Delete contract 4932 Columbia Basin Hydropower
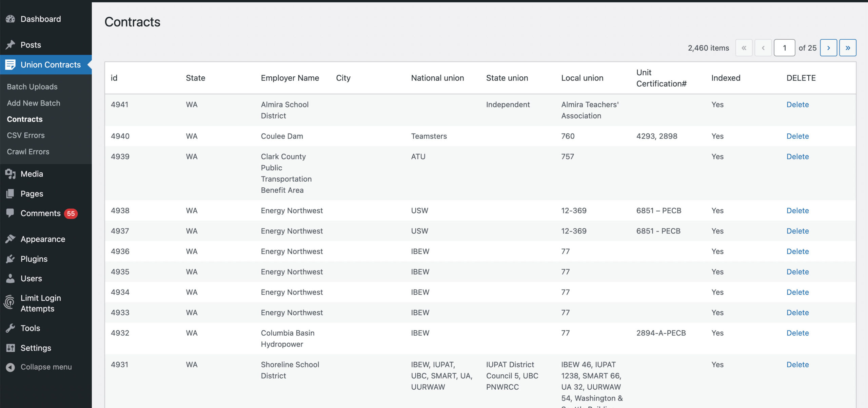 point(797,333)
